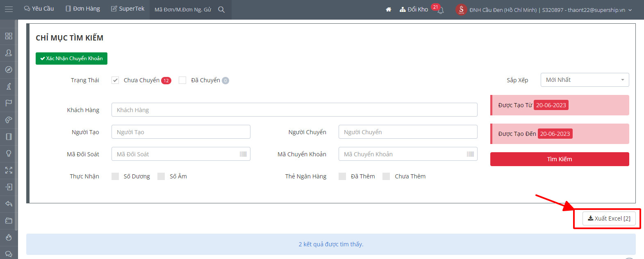Screen dimensions: 644x259
Task: Click into the Mã Chuyển Khoản input field
Action: pyautogui.click(x=408, y=154)
